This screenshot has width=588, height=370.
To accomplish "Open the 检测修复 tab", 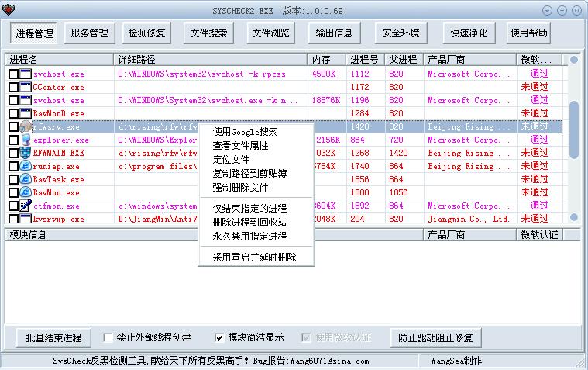I will 147,33.
